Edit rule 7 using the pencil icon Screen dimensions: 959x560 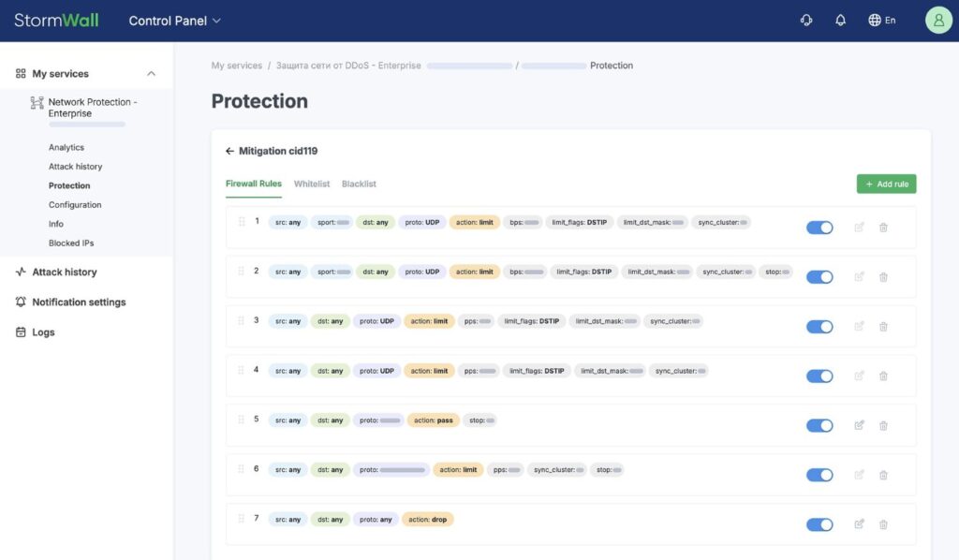[859, 523]
